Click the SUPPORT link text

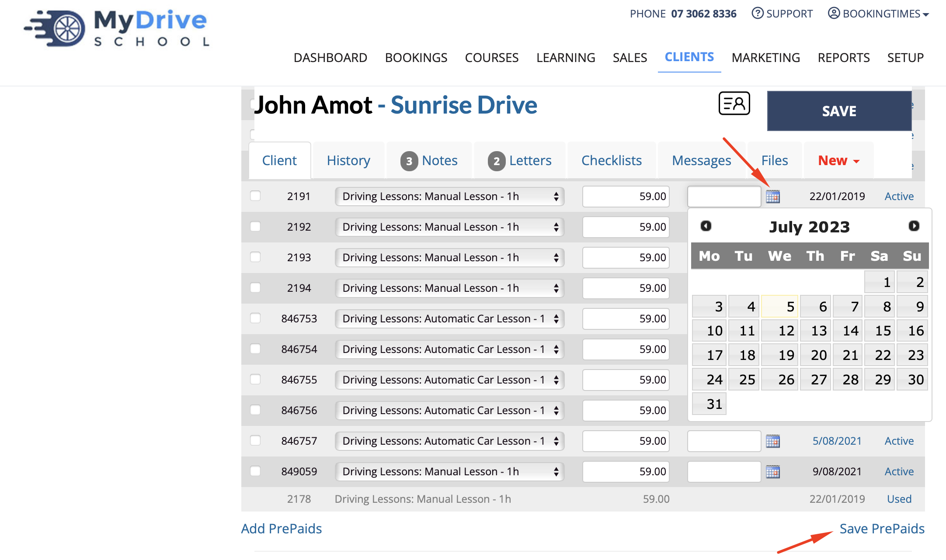click(x=789, y=14)
